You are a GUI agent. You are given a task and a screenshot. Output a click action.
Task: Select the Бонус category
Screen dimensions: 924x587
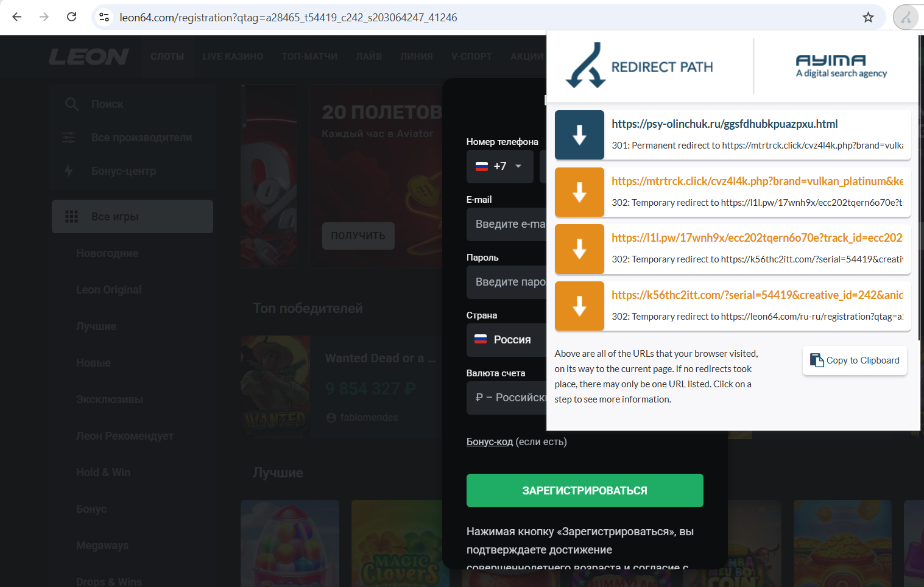coord(91,509)
